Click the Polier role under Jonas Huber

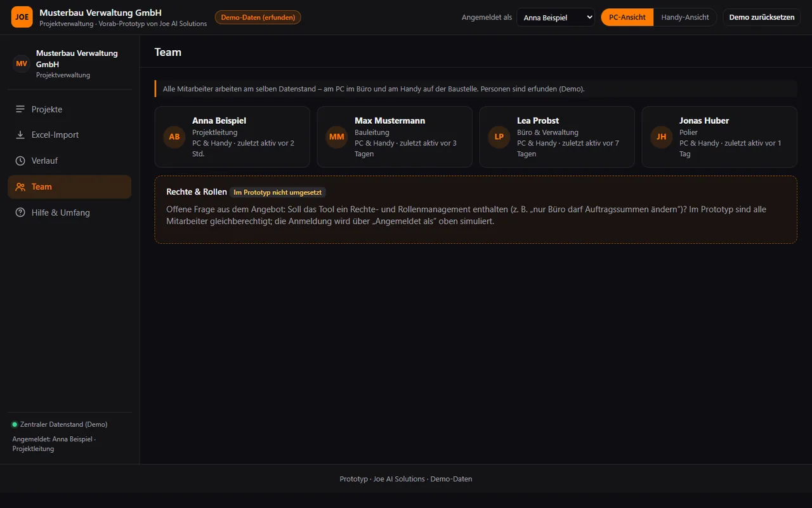688,133
